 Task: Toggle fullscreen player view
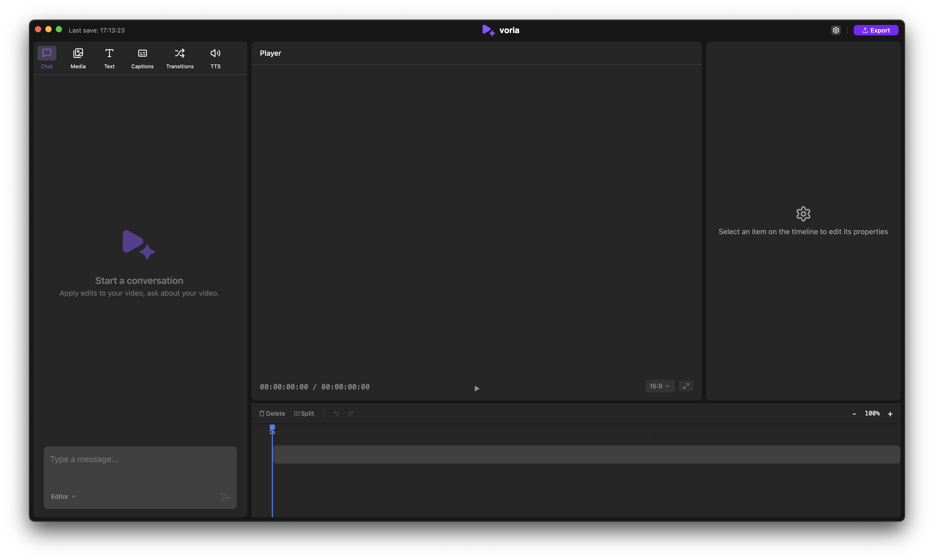coord(686,386)
